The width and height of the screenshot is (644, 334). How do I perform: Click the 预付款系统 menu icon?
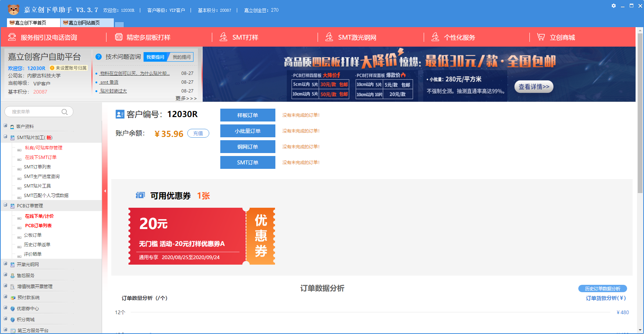tap(13, 298)
